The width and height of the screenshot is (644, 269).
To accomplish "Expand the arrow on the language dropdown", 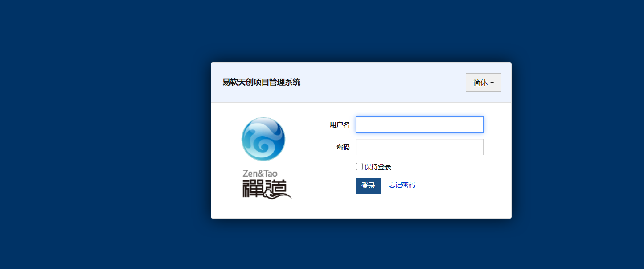I will pyautogui.click(x=492, y=82).
